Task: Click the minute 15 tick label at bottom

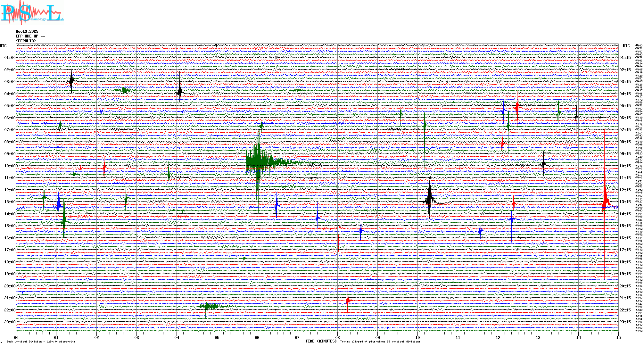Action: (x=618, y=337)
